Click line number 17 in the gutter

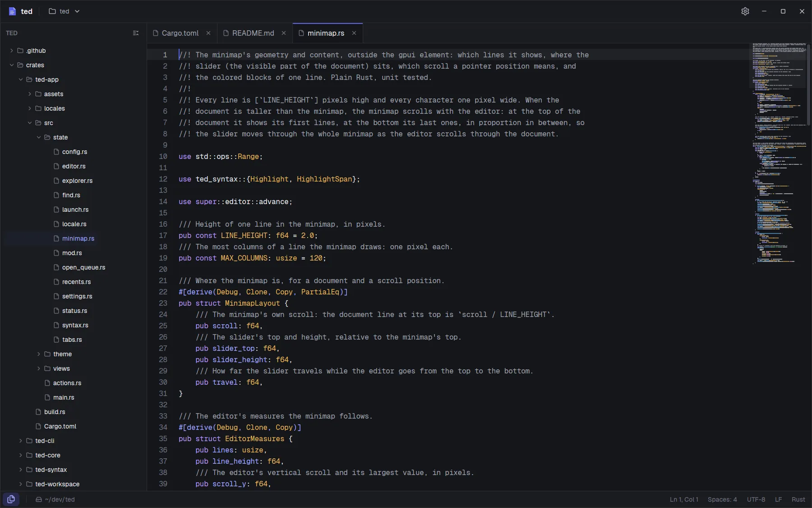point(163,235)
